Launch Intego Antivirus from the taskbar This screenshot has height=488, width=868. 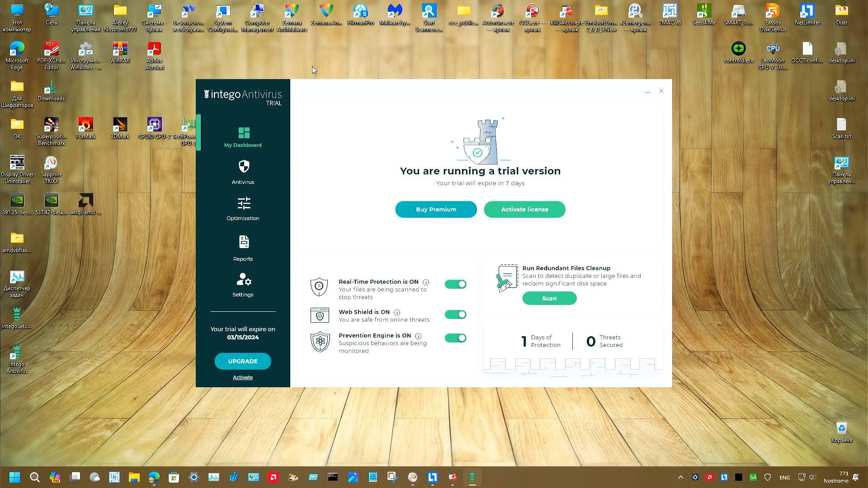pyautogui.click(x=472, y=477)
